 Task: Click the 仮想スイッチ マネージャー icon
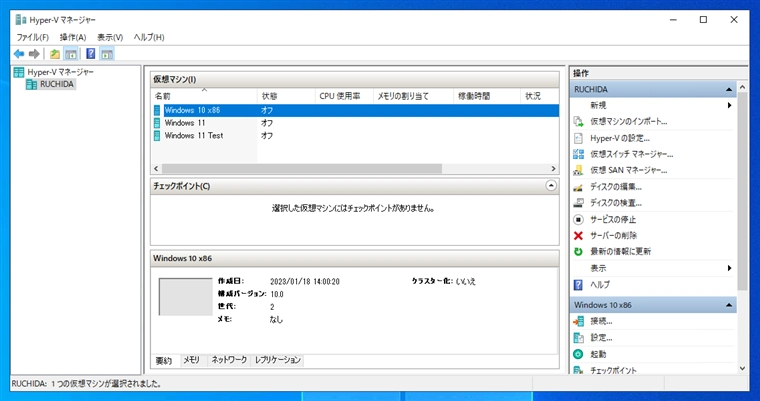coord(578,154)
